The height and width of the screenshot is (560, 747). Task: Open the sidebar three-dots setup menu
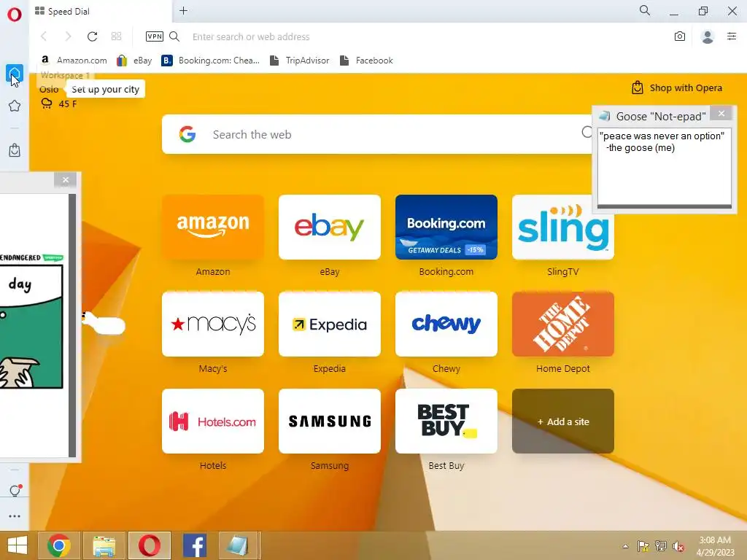(x=15, y=516)
